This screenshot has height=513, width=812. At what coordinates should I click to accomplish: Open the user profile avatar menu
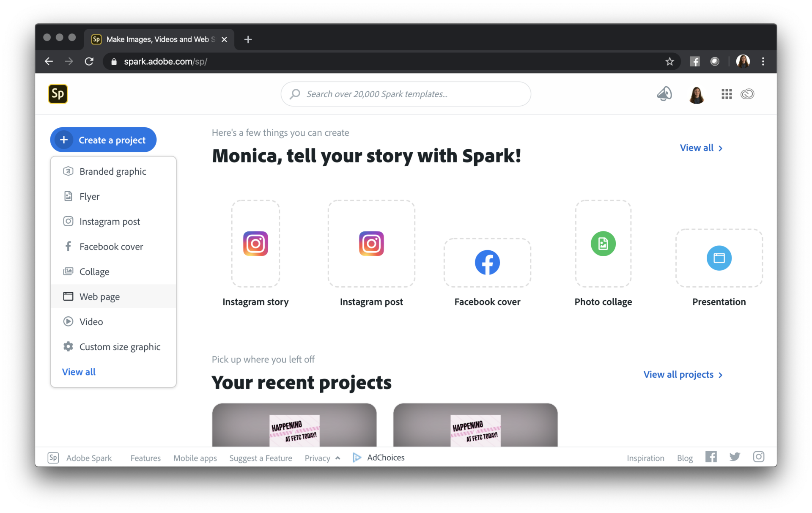[697, 95]
